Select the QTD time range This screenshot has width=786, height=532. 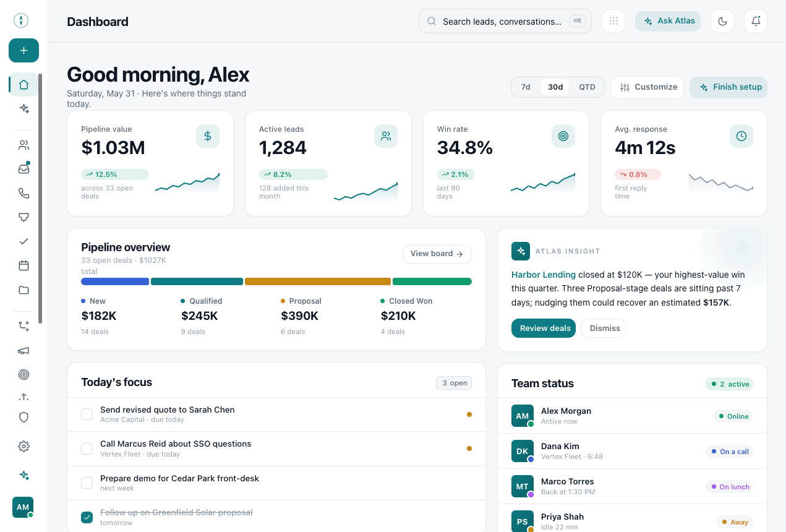(587, 87)
